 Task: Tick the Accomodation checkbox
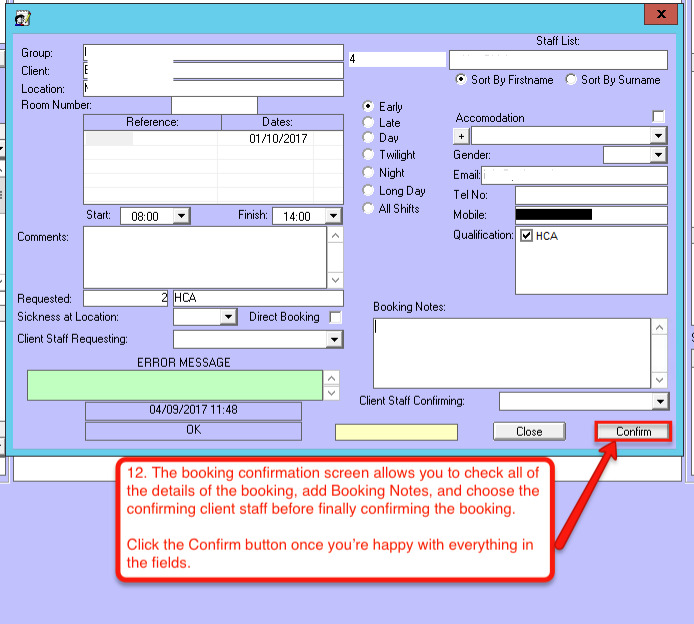click(658, 118)
